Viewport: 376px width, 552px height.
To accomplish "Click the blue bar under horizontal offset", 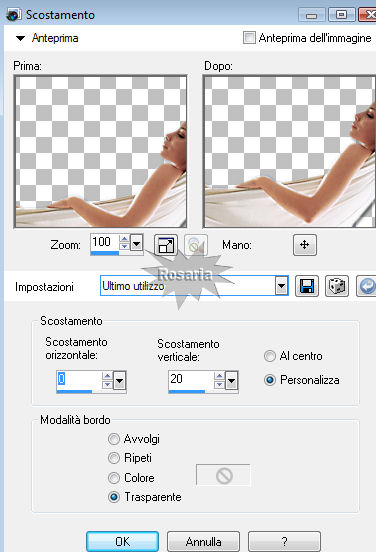I will (x=74, y=391).
